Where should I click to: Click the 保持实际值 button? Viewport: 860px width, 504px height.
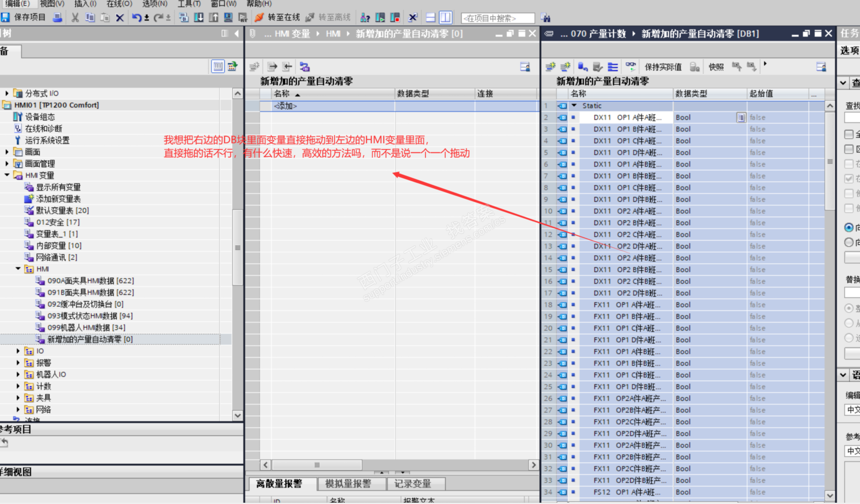(x=663, y=67)
